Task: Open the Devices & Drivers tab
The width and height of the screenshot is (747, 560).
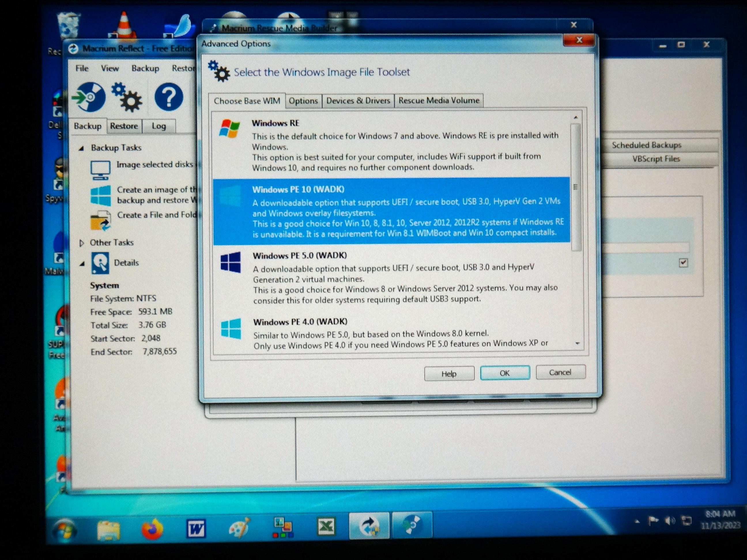Action: coord(358,100)
